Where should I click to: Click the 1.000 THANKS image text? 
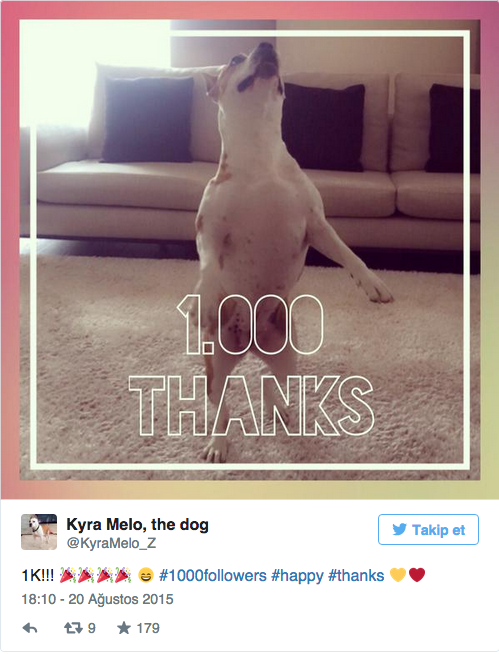(252, 365)
